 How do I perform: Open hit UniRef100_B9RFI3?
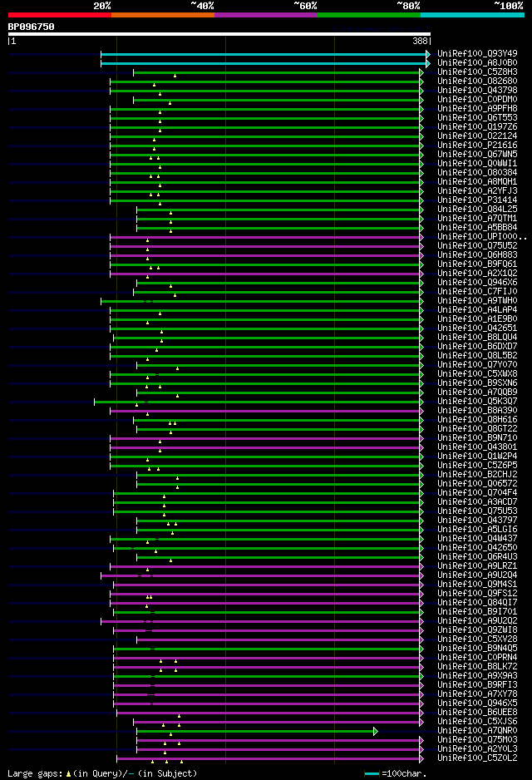[x=477, y=684]
